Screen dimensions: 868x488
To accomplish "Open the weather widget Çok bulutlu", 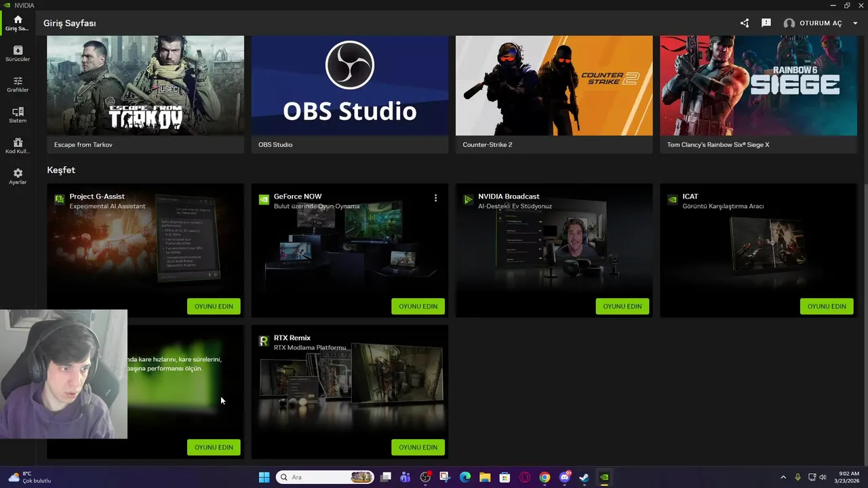I will [30, 477].
